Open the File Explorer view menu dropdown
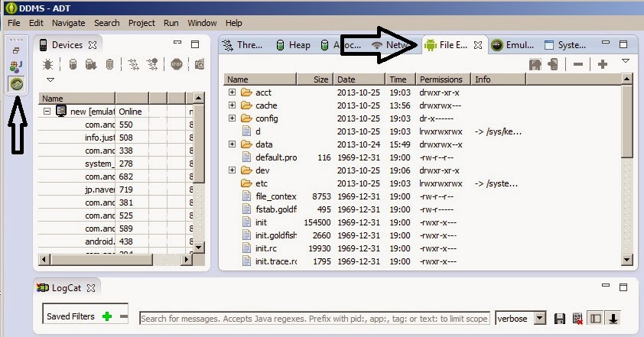The image size is (644, 337). [626, 61]
